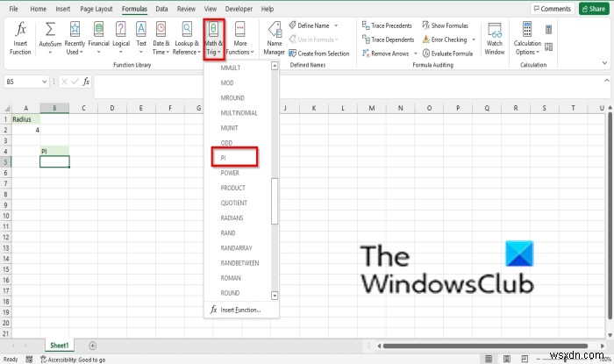Select cell B4 labeled PI
Screen dimensions: 614x364
[54, 151]
